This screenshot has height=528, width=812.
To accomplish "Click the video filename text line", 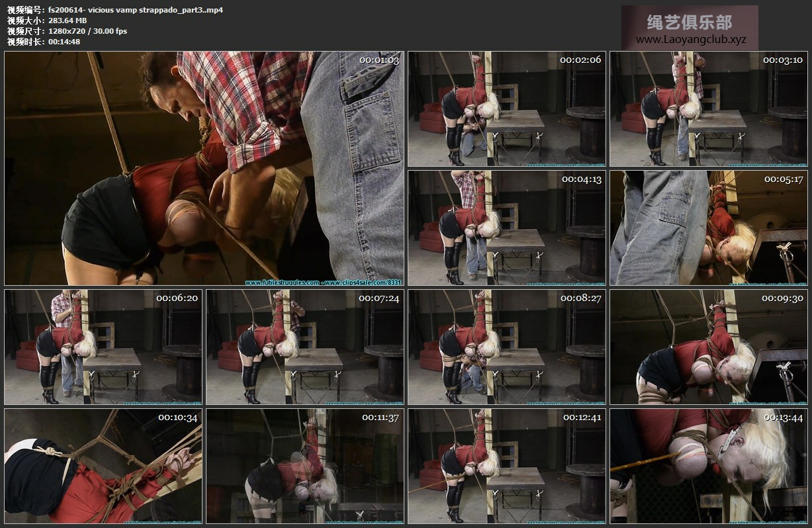I will (x=115, y=10).
